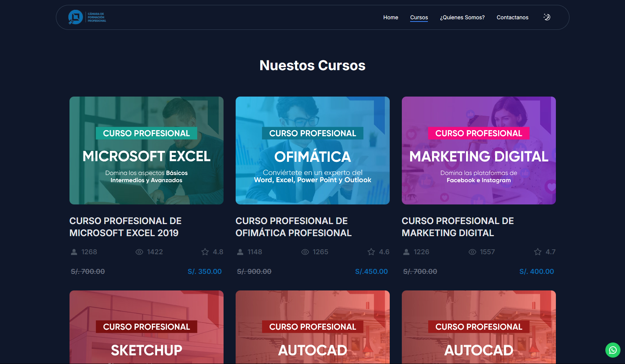Click student count 1226
Screen dimensions: 625x364
coord(421,252)
